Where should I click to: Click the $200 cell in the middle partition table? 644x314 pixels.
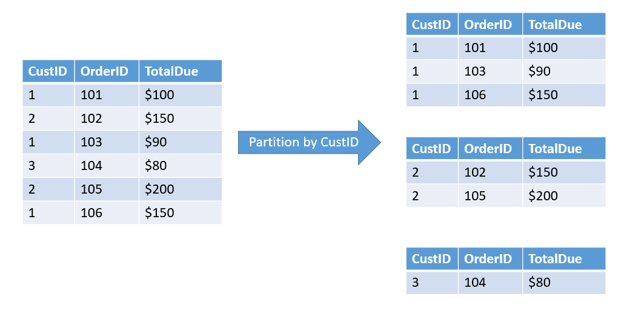[x=564, y=195]
